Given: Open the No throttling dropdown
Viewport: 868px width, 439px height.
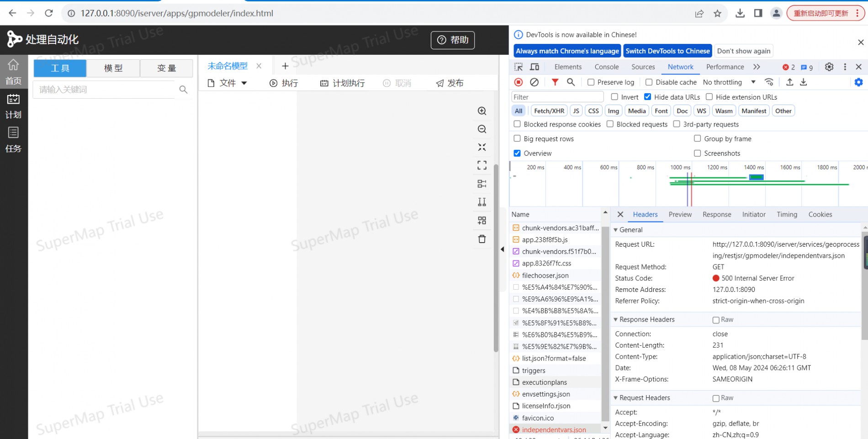Looking at the screenshot, I should pyautogui.click(x=729, y=82).
